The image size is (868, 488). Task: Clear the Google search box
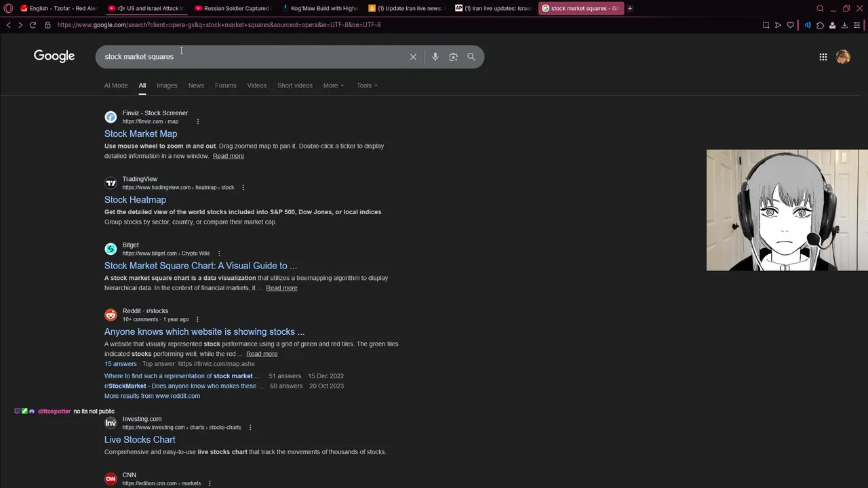(x=413, y=57)
